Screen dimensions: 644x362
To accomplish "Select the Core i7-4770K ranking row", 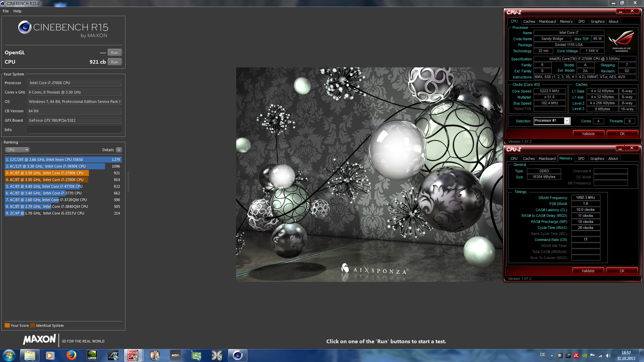I will tap(63, 186).
